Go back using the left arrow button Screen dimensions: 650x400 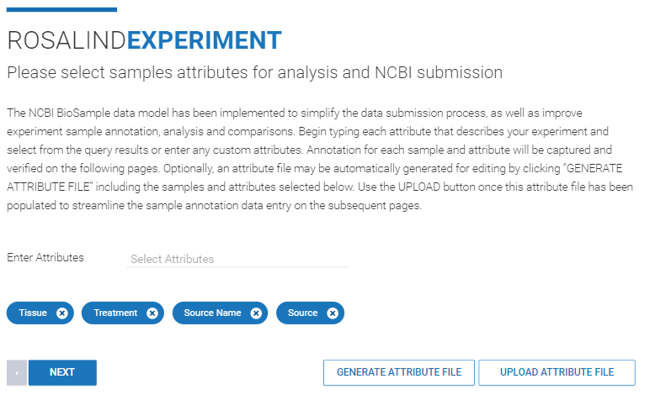coord(17,373)
